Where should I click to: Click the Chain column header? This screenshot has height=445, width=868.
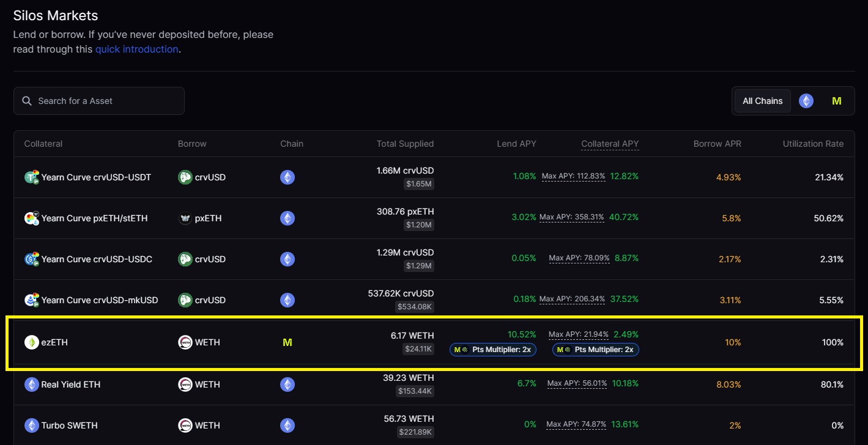click(292, 144)
